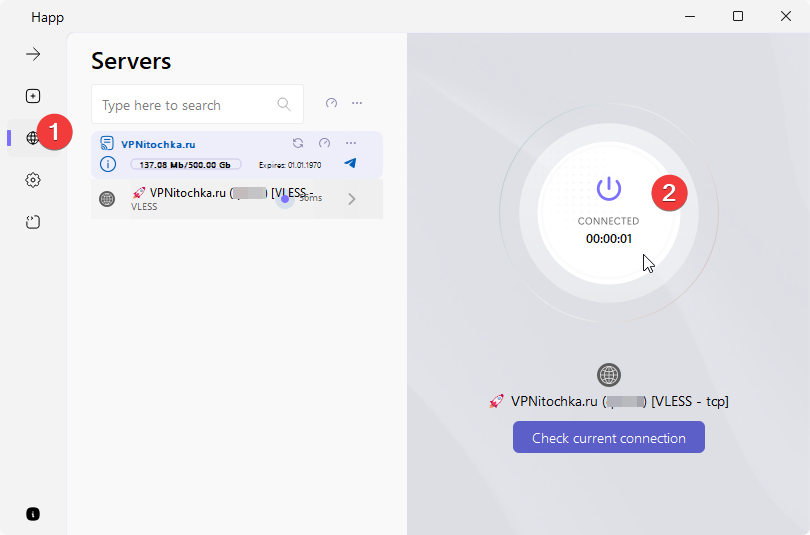
Task: Open the Telegram link of the subscription
Action: [350, 163]
